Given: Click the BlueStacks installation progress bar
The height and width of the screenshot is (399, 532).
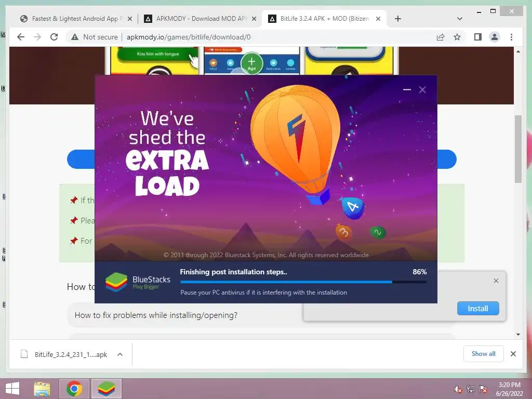Looking at the screenshot, I should (x=303, y=282).
